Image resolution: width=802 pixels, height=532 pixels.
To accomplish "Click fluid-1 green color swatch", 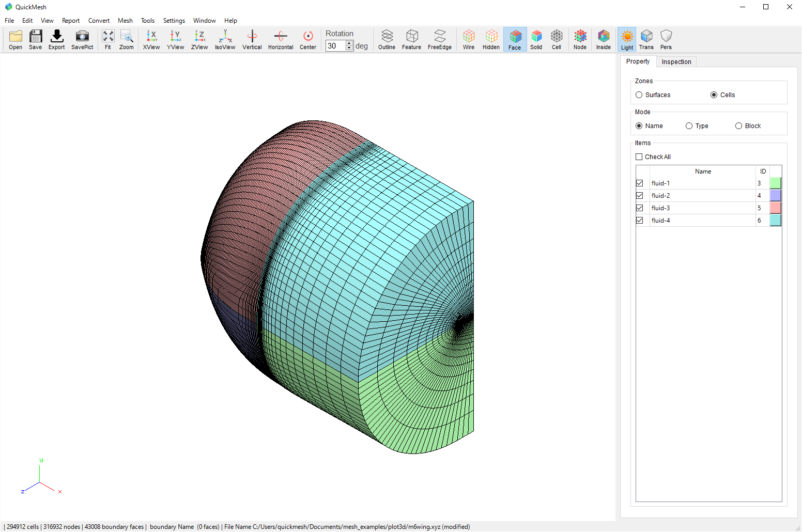I will tap(776, 183).
